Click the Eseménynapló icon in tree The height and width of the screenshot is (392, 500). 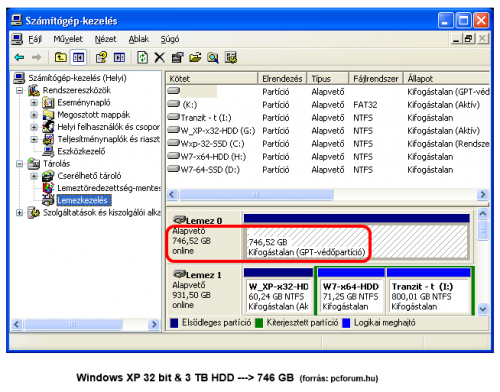[48, 103]
